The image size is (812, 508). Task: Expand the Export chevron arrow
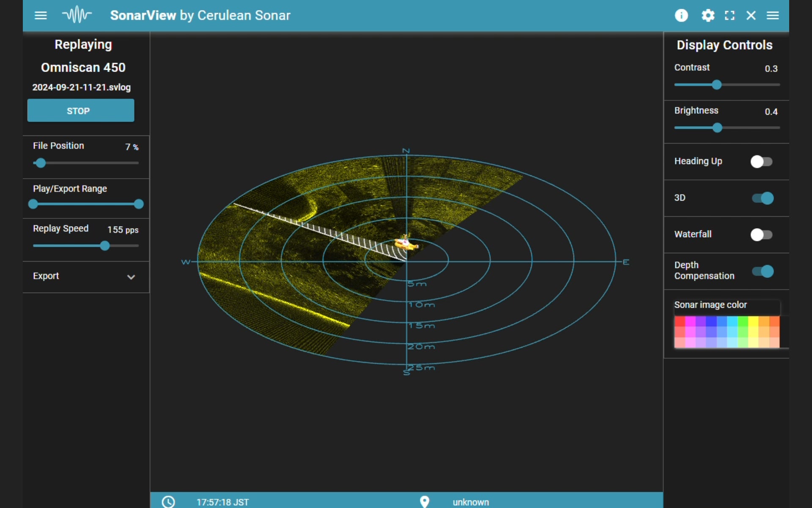131,277
